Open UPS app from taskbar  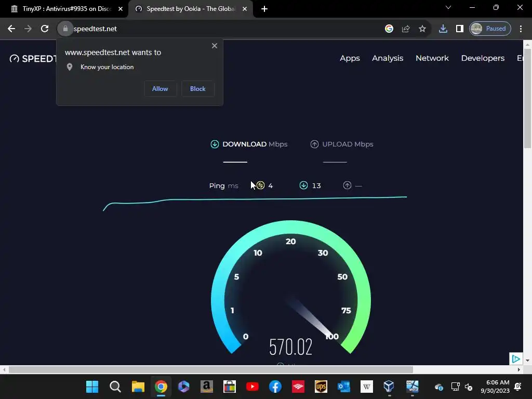321,387
